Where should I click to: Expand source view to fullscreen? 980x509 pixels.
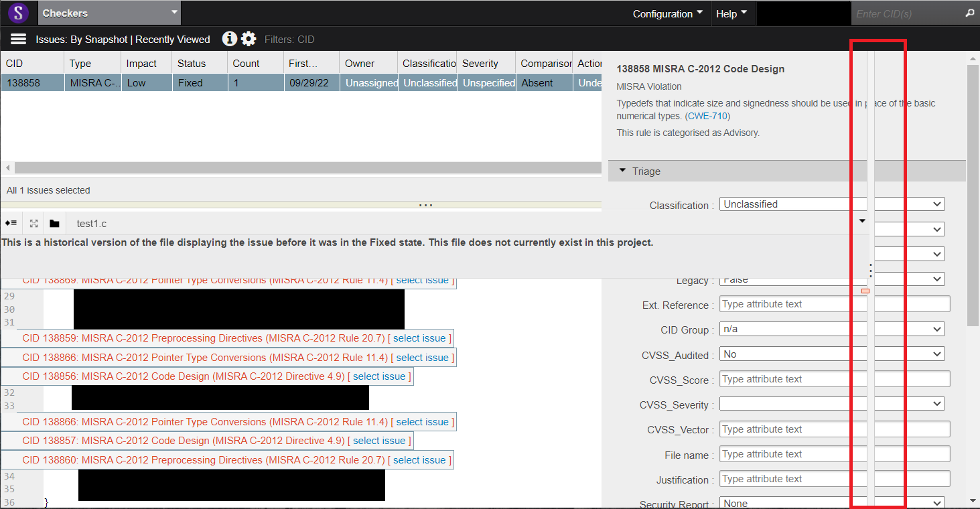[33, 223]
